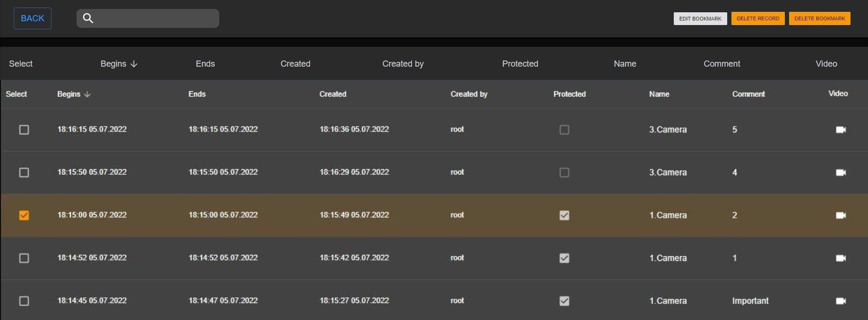Sort table by the upper Name column header
The width and height of the screenshot is (868, 320).
coord(625,64)
